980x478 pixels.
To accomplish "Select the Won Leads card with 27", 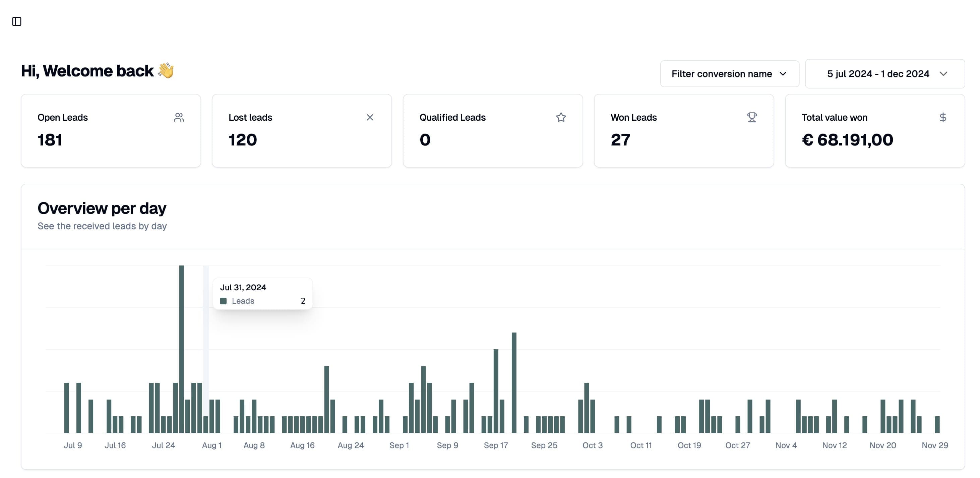I will pos(684,130).
